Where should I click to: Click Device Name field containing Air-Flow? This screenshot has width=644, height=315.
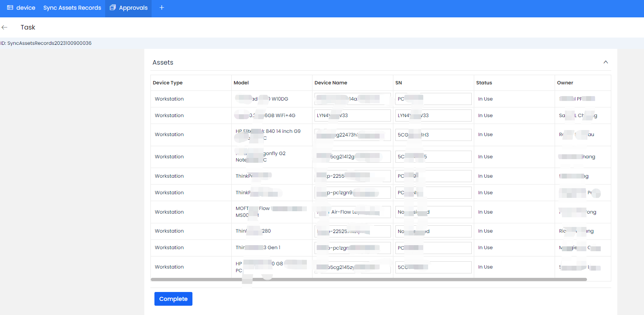[353, 212]
